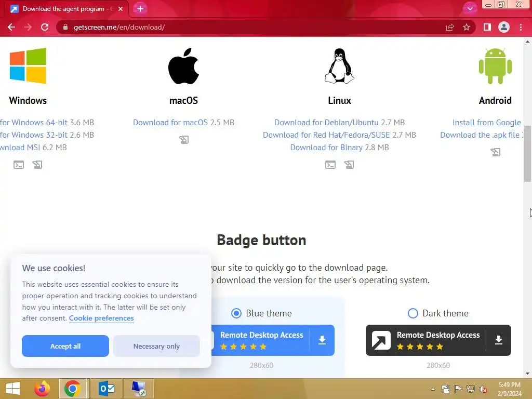Viewport: 532px width, 399px height.
Task: Click Download for Binary link
Action: click(x=326, y=148)
